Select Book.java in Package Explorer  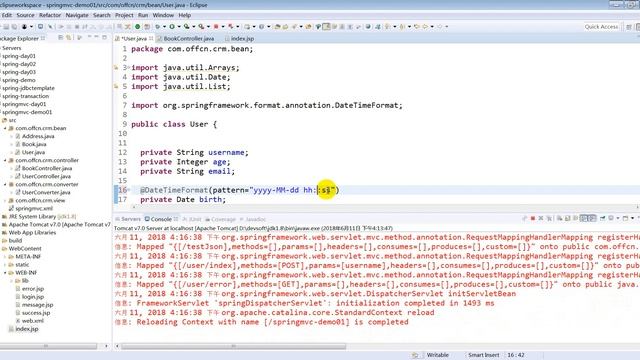(x=33, y=144)
